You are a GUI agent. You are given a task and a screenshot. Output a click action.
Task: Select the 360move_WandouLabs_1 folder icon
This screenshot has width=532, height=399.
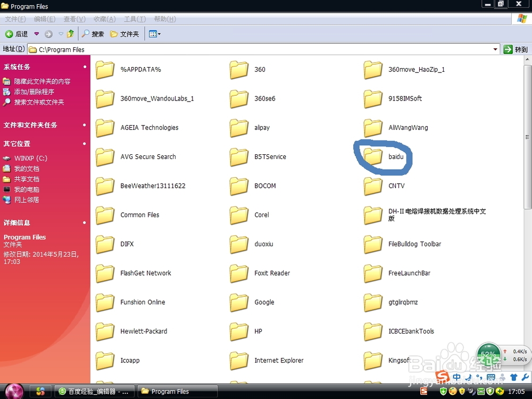click(105, 99)
